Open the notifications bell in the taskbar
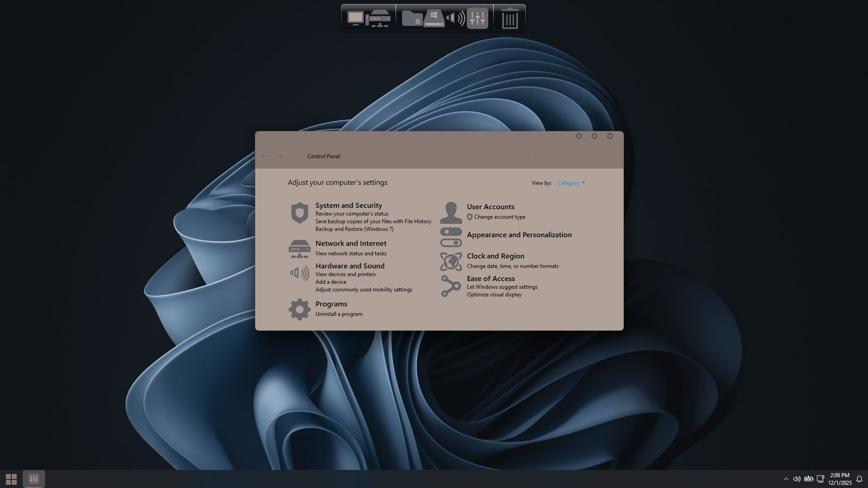 859,479
